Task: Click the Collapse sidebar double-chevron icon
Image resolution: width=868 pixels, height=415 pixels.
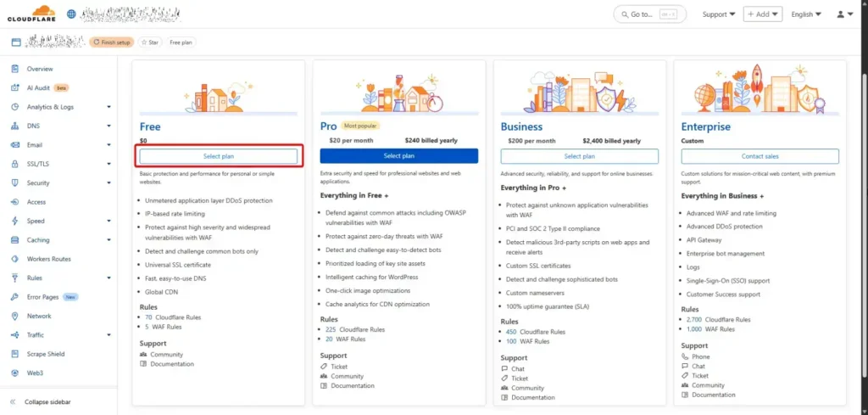Action: point(14,401)
